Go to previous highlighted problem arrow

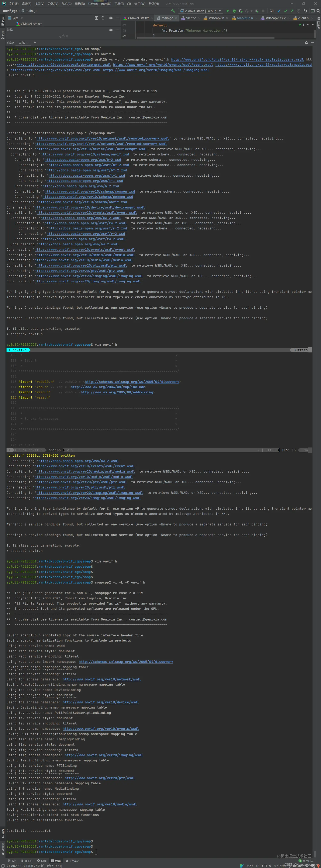coord(308,25)
